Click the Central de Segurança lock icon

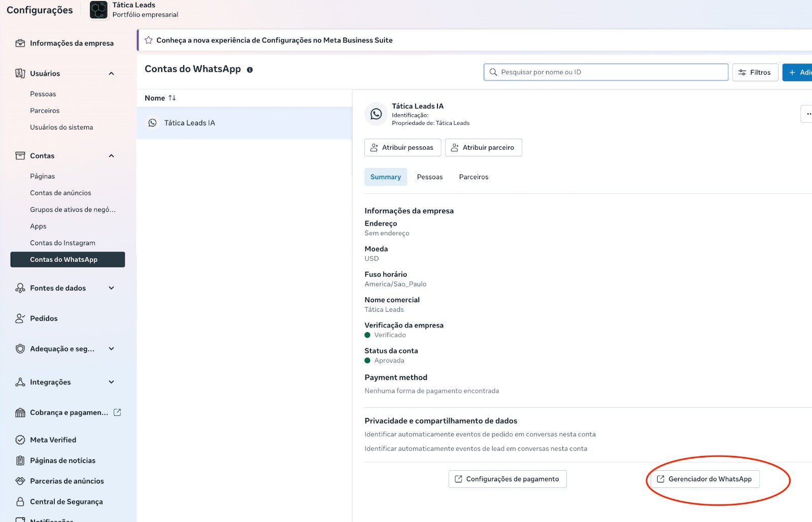click(20, 502)
